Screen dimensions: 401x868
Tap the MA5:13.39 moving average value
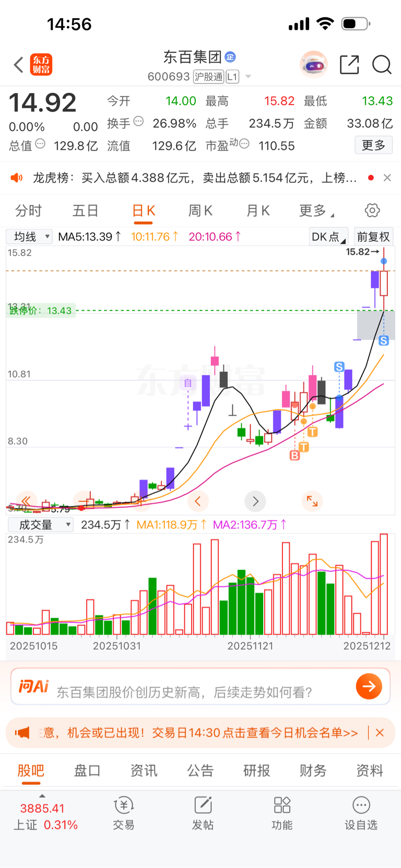click(90, 237)
